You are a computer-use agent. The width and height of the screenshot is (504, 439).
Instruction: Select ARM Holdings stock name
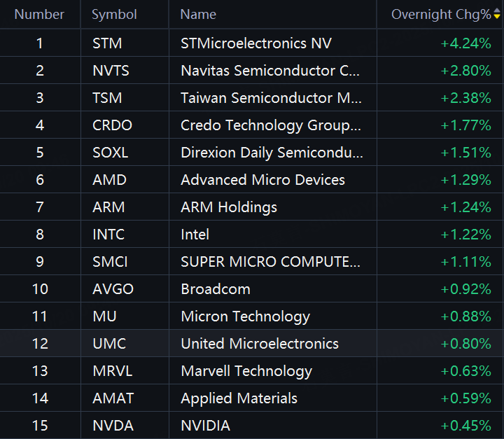[x=229, y=207]
